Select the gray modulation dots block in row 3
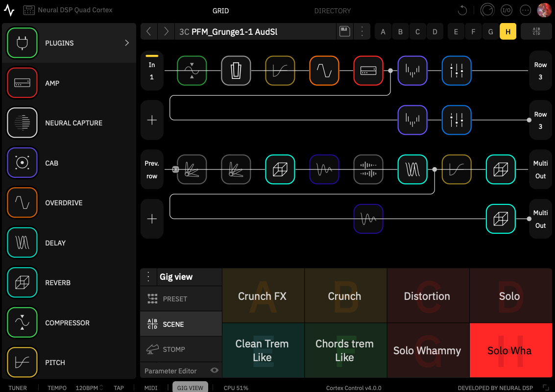This screenshot has width=555, height=392. pos(368,169)
